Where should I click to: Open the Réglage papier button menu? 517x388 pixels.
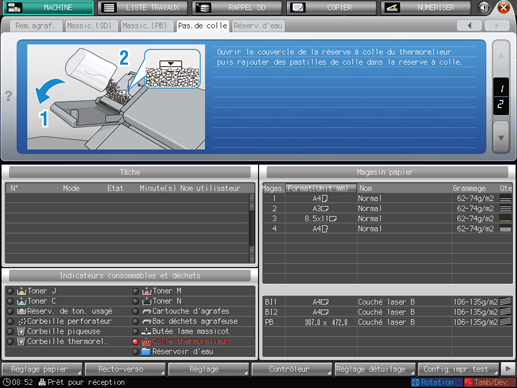point(42,369)
